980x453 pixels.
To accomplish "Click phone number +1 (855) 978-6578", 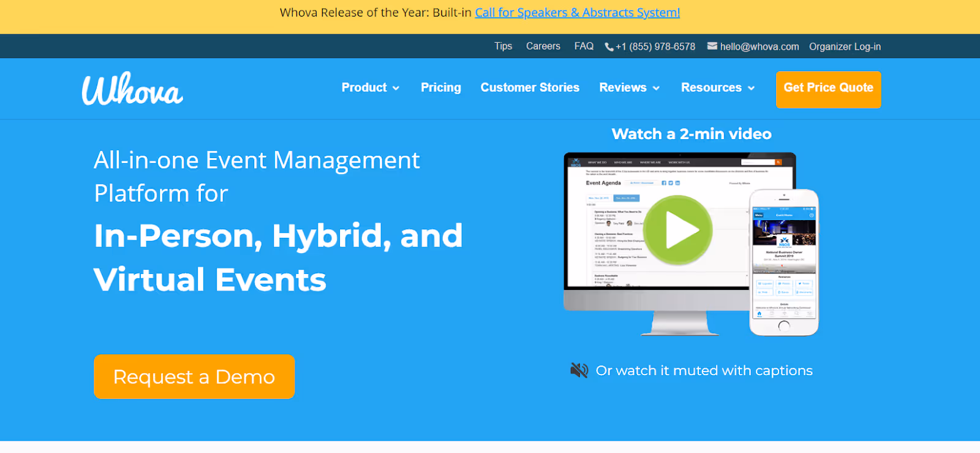I will coord(655,47).
